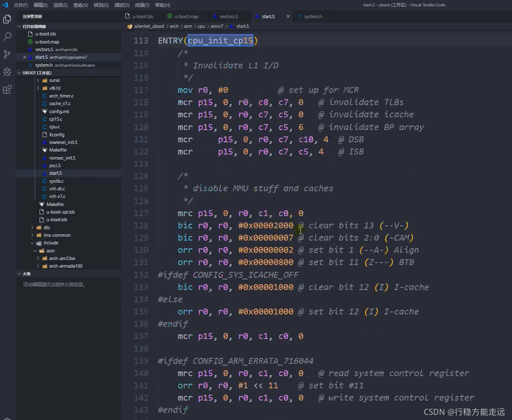Open cpu.c in the file tree
The image size is (512, 420).
coord(54,127)
